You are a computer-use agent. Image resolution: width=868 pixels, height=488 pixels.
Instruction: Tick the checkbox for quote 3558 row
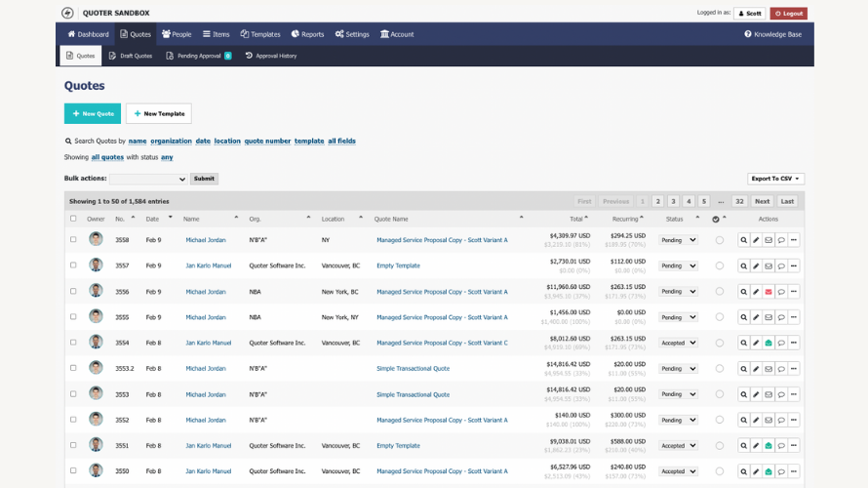pos(73,239)
